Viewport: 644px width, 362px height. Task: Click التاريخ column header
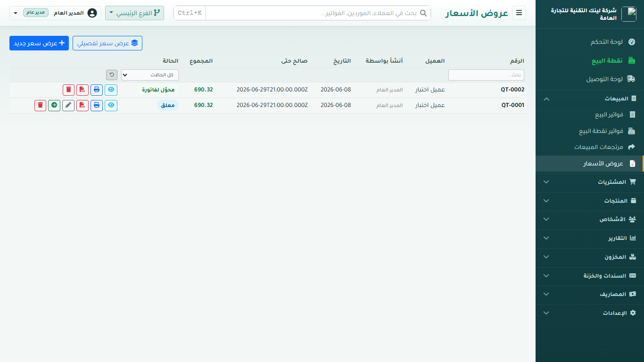pos(343,61)
